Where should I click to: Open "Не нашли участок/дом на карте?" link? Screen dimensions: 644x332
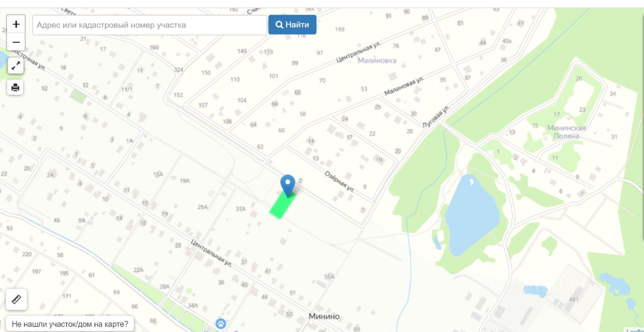pos(70,324)
